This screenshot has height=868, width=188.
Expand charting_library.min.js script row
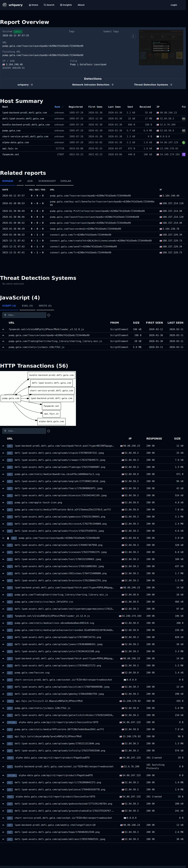3,341
